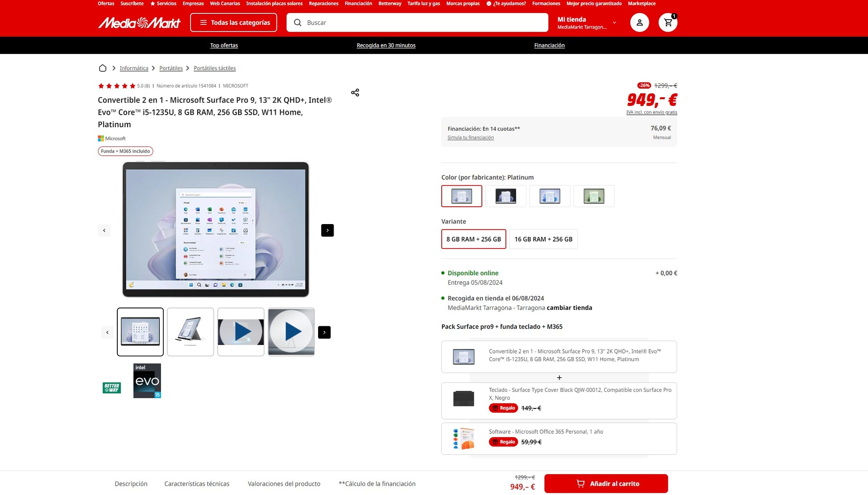Click Recogida en 30 minutos link
The width and height of the screenshot is (868, 495).
tap(386, 45)
